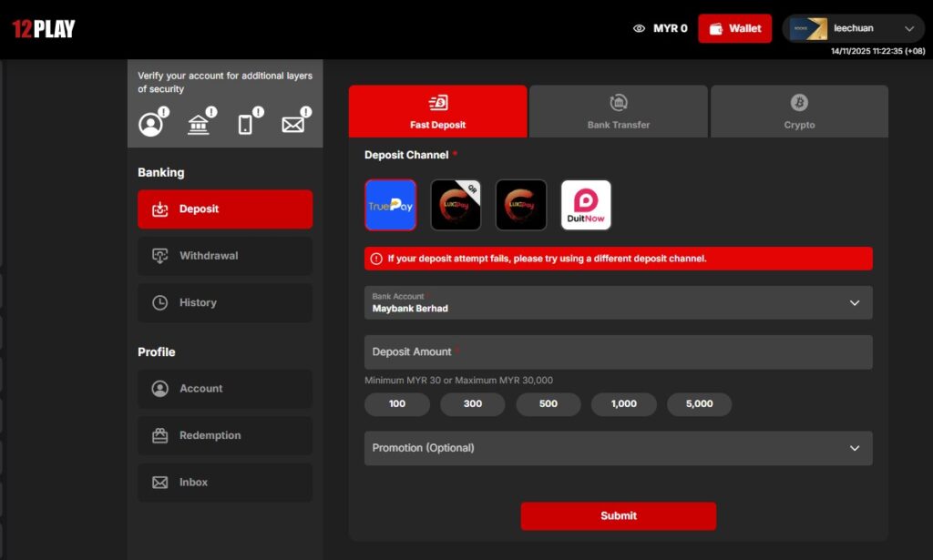933x560 pixels.
Task: Choose the LuxPay QR deposit channel
Action: click(456, 205)
